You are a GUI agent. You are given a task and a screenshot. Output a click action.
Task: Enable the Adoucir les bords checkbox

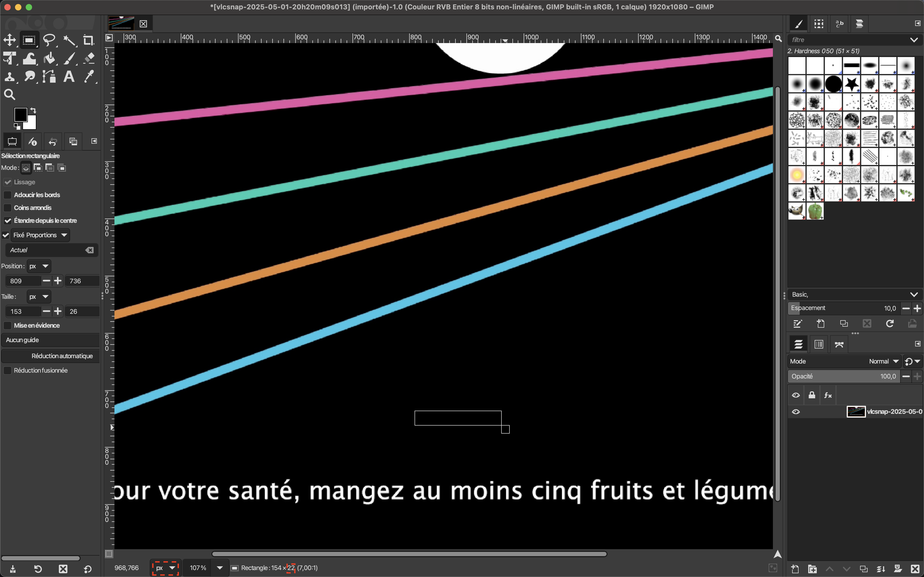[x=7, y=195]
